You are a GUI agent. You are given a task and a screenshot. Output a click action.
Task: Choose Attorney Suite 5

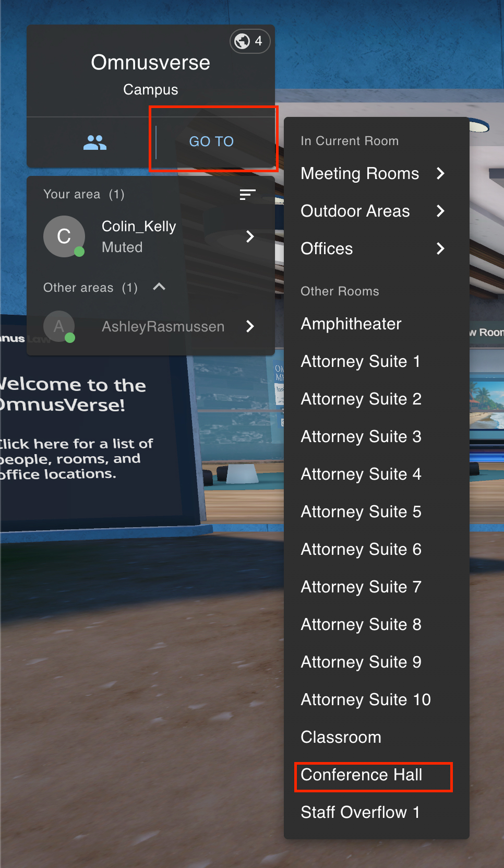tap(361, 512)
